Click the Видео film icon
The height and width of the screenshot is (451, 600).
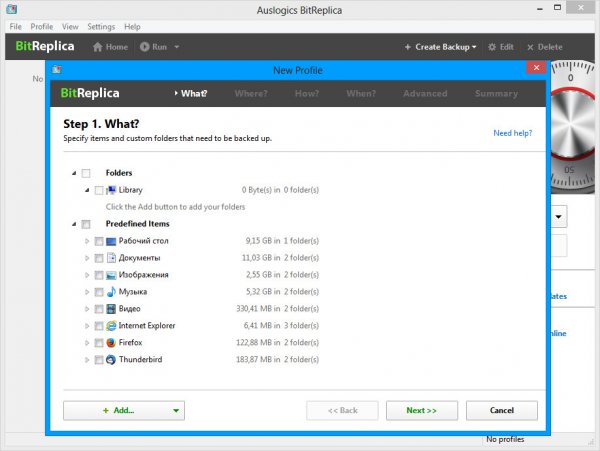tap(111, 308)
